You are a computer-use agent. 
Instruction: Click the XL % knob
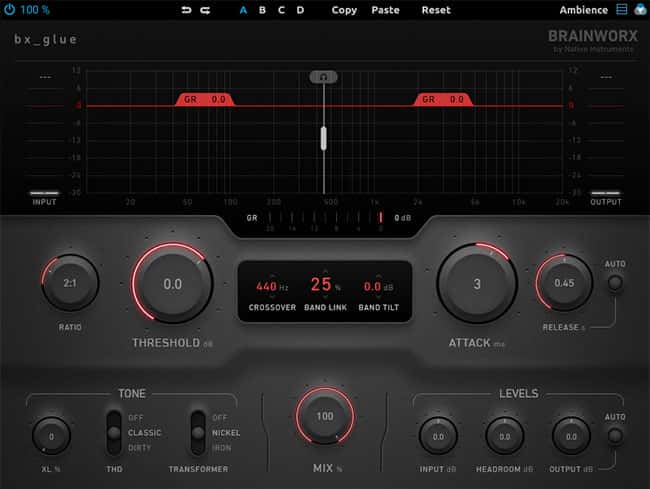coord(51,436)
